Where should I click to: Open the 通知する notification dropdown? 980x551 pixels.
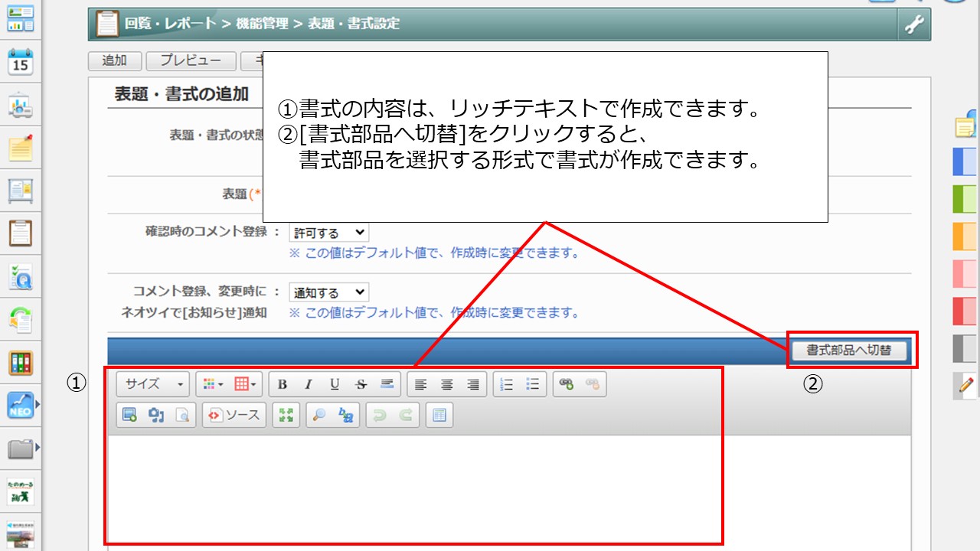point(328,292)
